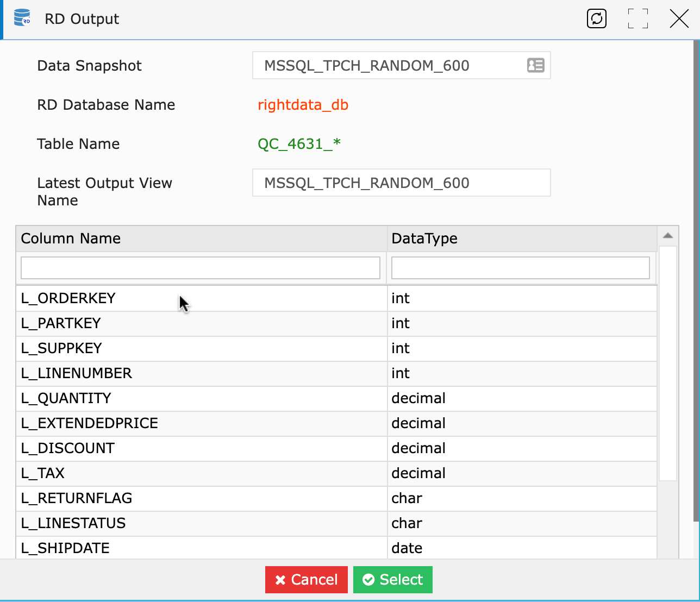Click the fullscreen expand icon
The width and height of the screenshot is (700, 602).
pos(638,18)
